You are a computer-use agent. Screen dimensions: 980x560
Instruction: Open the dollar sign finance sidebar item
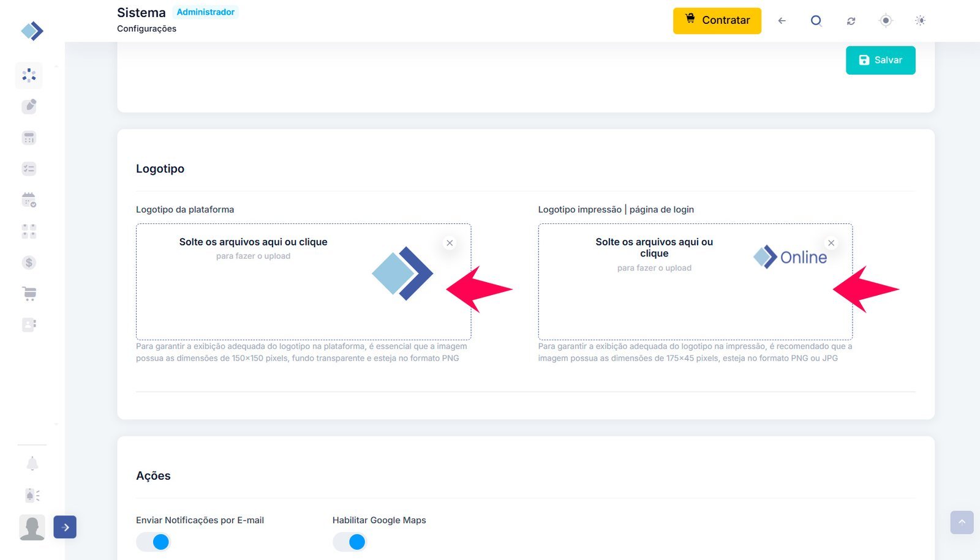coord(29,263)
